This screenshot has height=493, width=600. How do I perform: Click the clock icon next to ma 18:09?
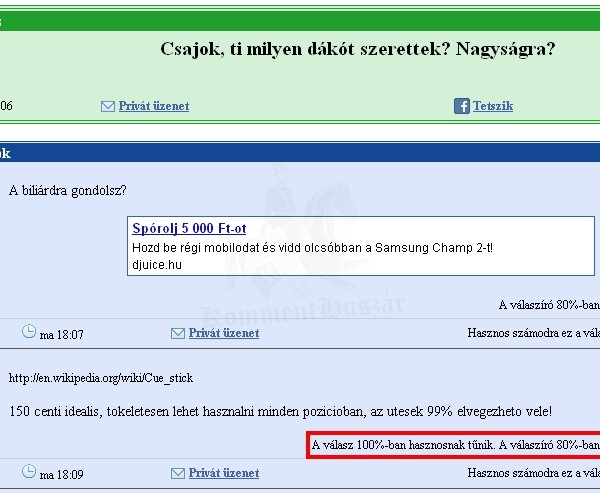tap(29, 472)
